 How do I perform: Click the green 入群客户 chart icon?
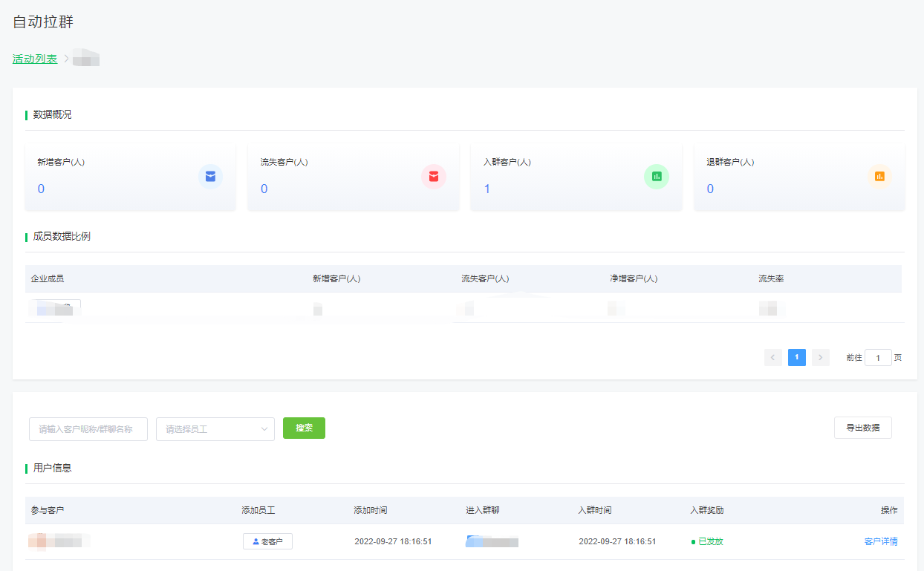pyautogui.click(x=657, y=177)
